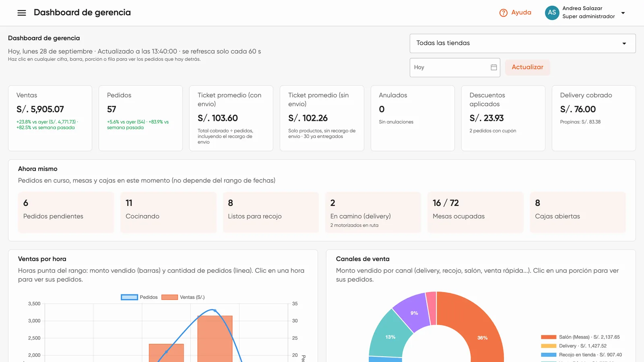Select the Delivery cobrado card
The image size is (644, 362).
click(x=594, y=118)
